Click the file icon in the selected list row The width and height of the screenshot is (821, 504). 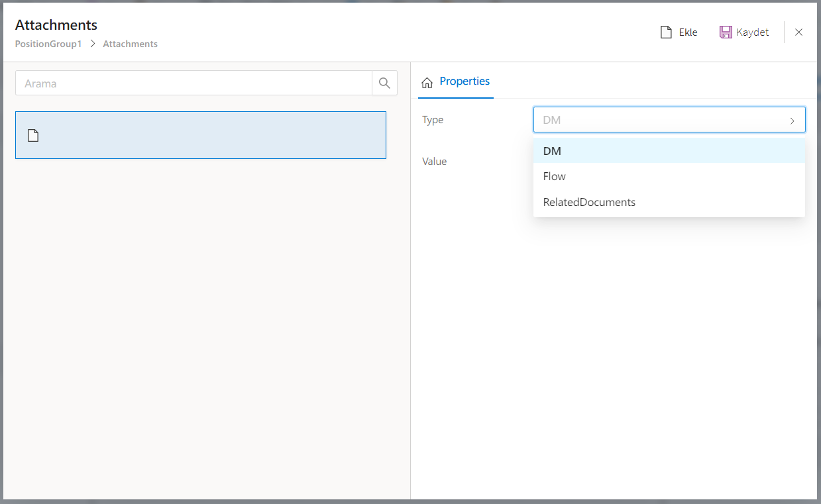click(33, 136)
